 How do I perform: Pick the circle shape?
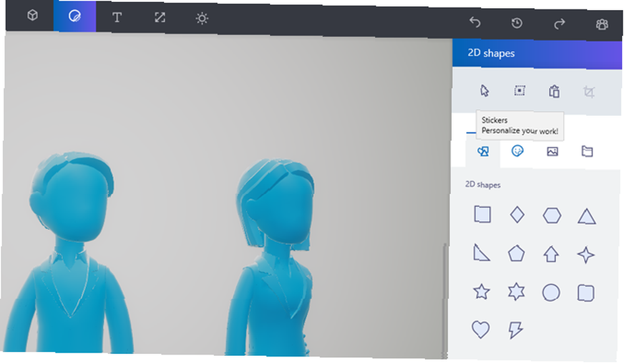[x=551, y=293]
